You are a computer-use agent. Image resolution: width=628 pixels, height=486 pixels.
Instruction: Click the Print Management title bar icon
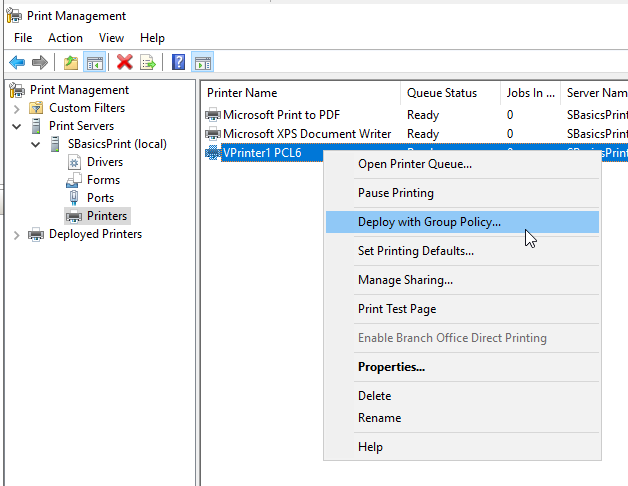[x=14, y=15]
